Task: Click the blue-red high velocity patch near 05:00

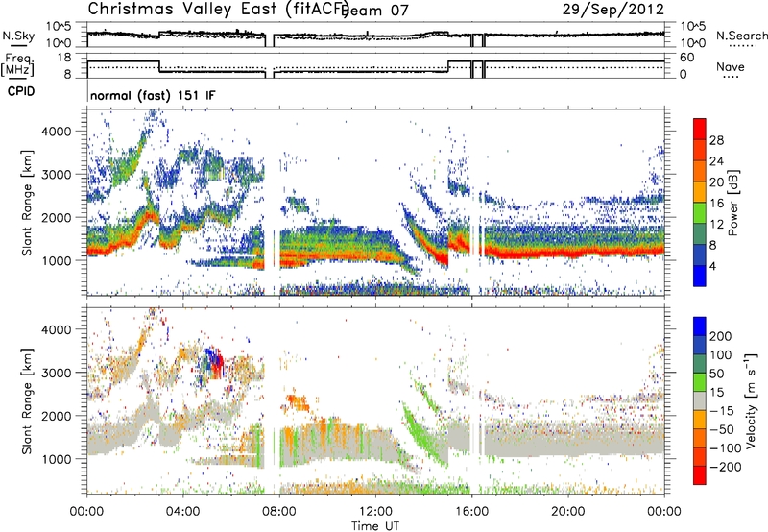Action: (214, 363)
